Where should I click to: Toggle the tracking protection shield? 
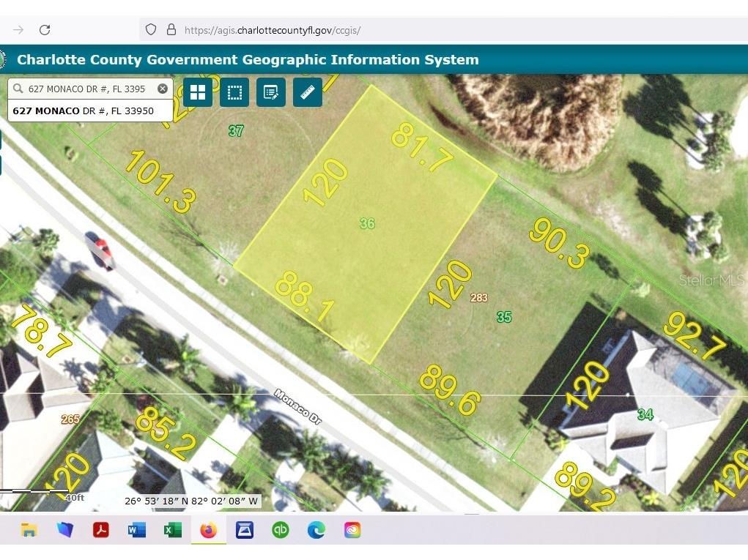[x=150, y=30]
